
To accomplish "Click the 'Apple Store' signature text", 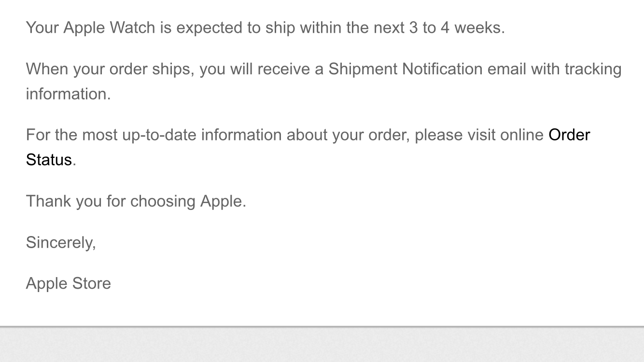I will [x=68, y=283].
